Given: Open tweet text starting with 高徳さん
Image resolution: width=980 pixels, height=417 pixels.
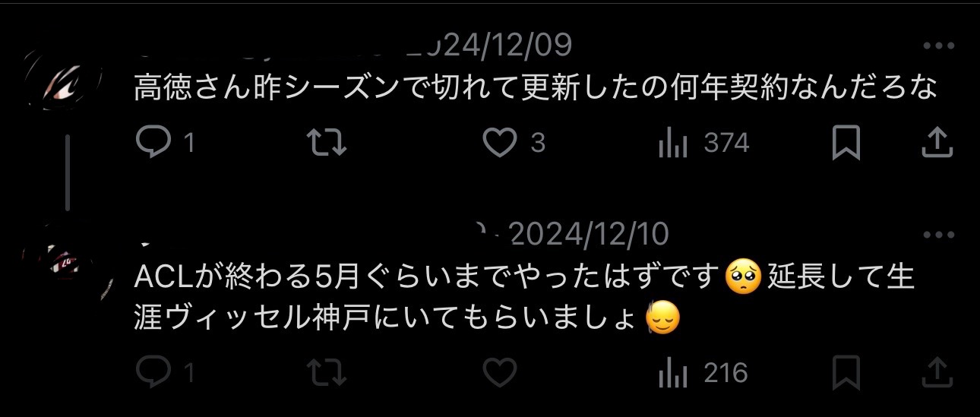Looking at the screenshot, I should 536,90.
